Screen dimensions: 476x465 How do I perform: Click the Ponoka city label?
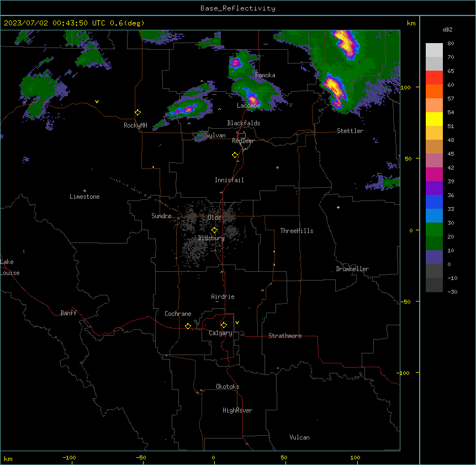(x=265, y=75)
